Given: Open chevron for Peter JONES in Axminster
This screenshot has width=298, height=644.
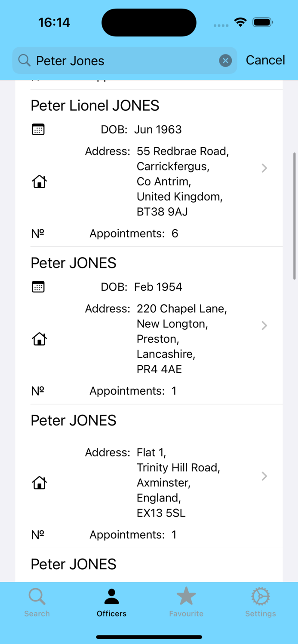Looking at the screenshot, I should tap(264, 476).
